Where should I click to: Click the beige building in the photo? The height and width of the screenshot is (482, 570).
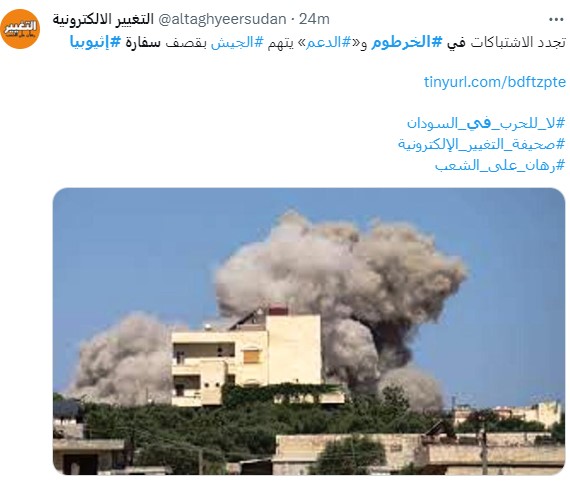click(x=246, y=358)
